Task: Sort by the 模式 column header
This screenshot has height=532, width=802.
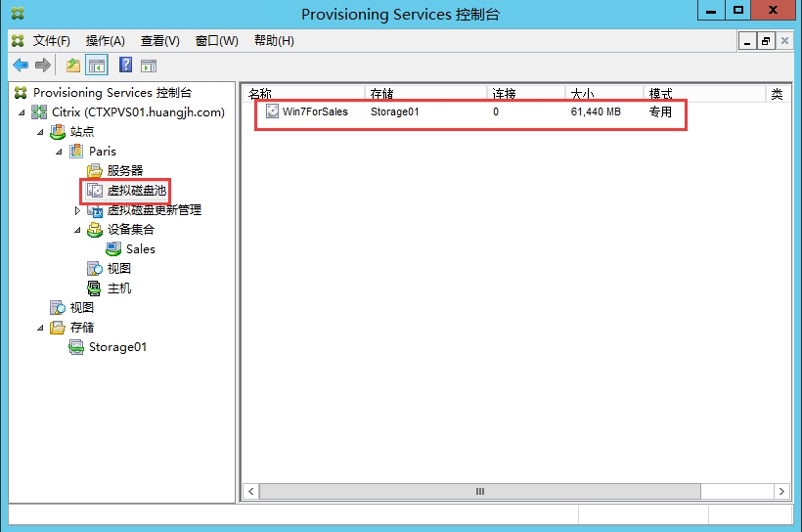Action: tap(704, 93)
